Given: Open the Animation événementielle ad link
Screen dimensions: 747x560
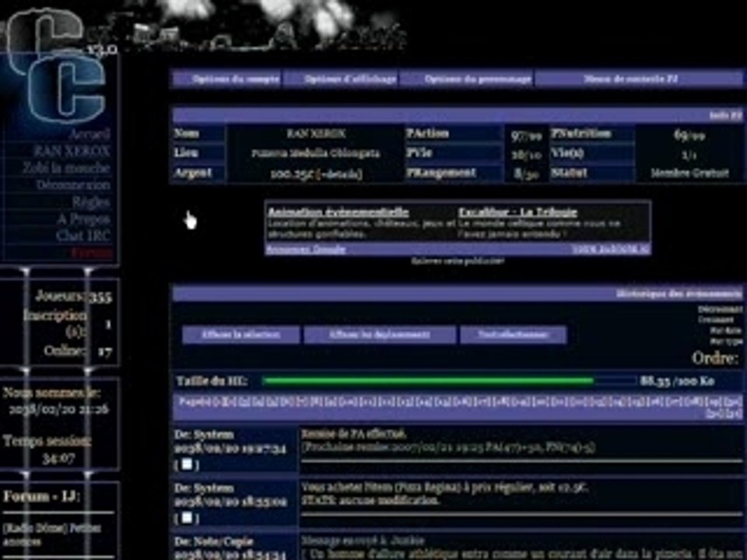Looking at the screenshot, I should tap(338, 212).
